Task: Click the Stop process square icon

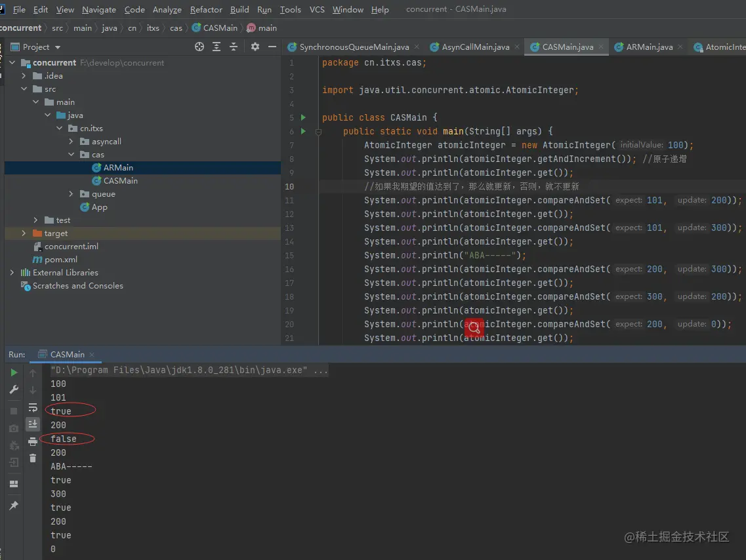Action: (14, 410)
